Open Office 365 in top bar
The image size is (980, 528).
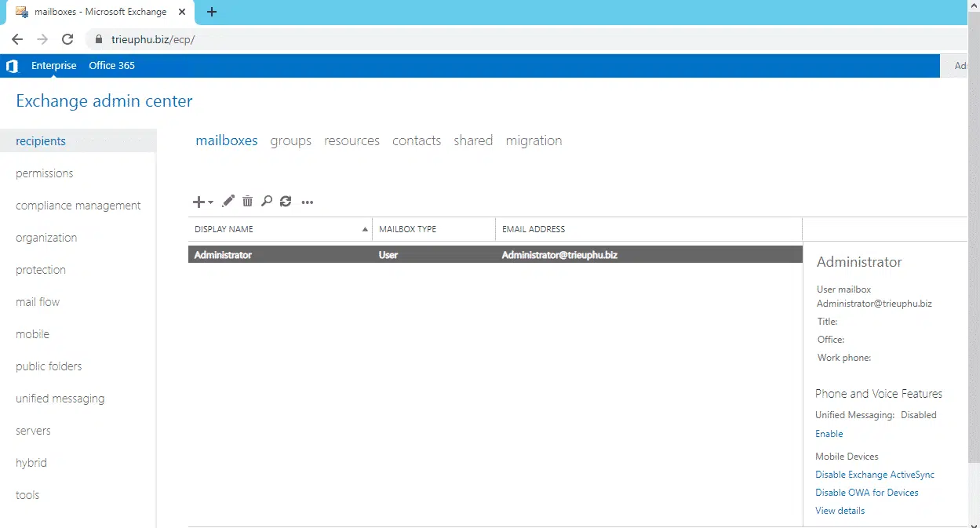111,66
